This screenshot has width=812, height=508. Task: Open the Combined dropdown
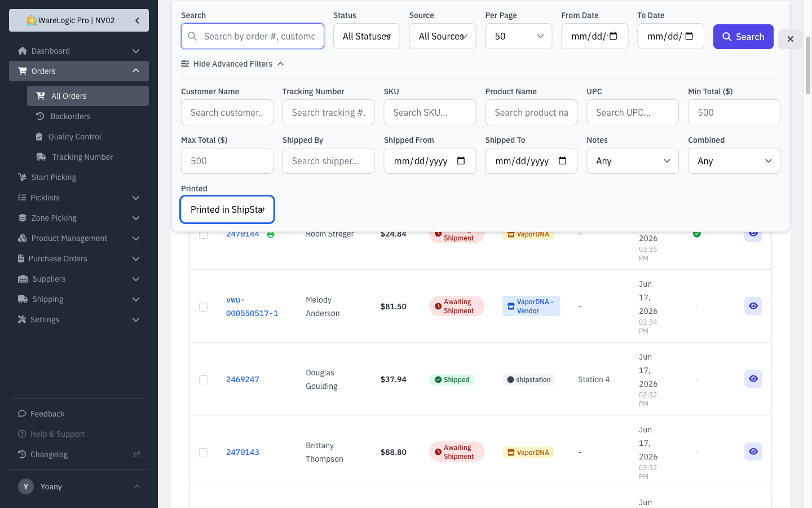point(734,161)
